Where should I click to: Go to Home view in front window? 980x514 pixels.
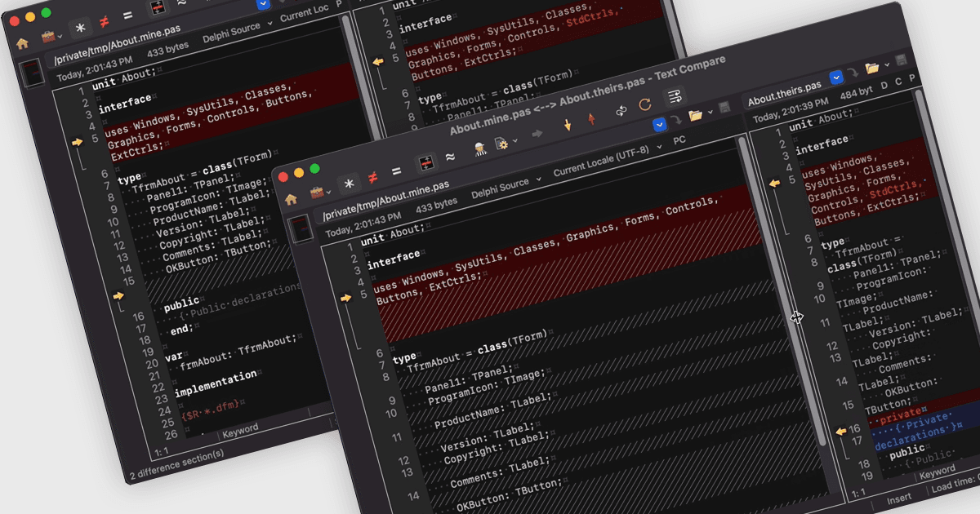click(x=291, y=198)
